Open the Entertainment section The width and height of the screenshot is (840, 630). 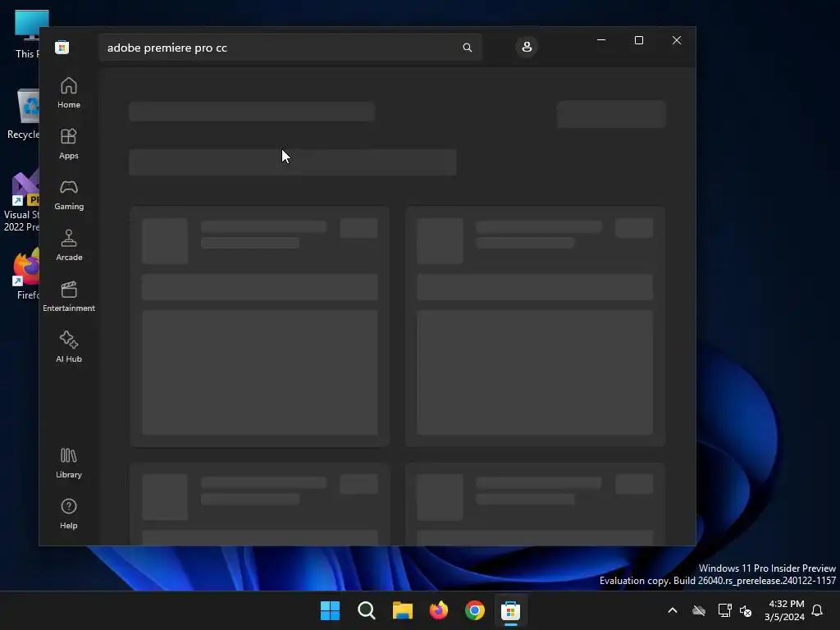tap(69, 296)
